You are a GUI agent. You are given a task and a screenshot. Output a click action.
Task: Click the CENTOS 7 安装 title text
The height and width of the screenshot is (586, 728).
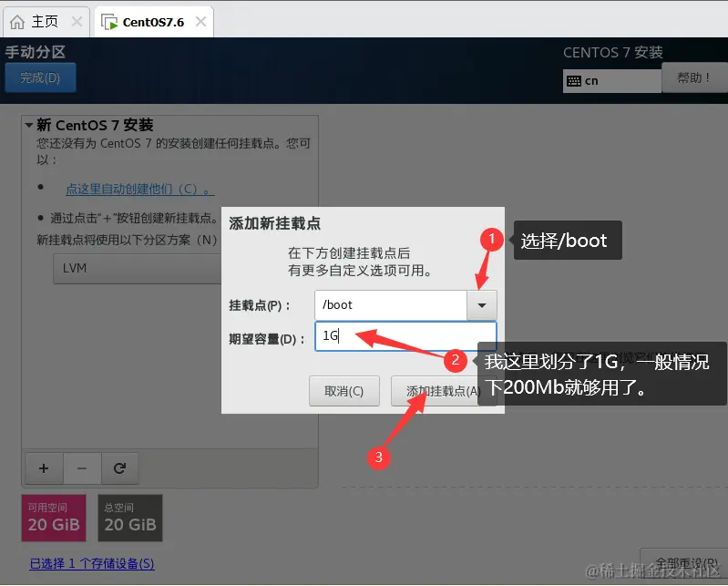tap(613, 53)
